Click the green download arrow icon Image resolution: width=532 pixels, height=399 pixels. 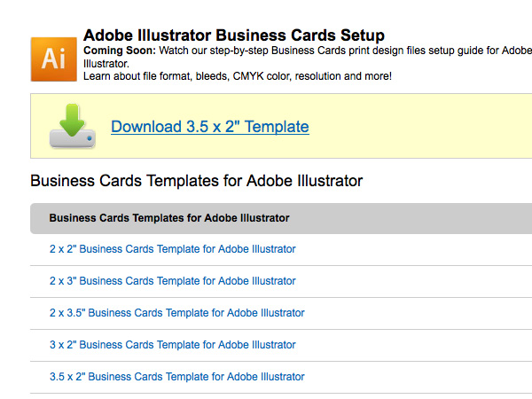tap(73, 126)
